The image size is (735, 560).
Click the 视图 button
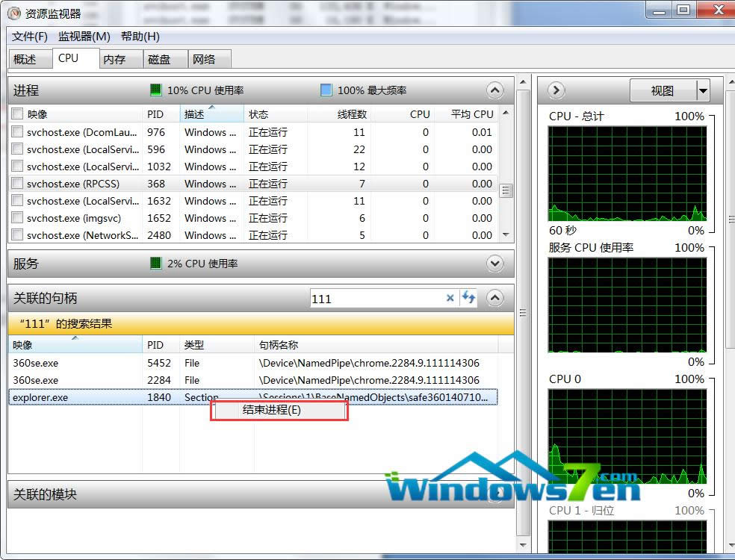(x=662, y=90)
